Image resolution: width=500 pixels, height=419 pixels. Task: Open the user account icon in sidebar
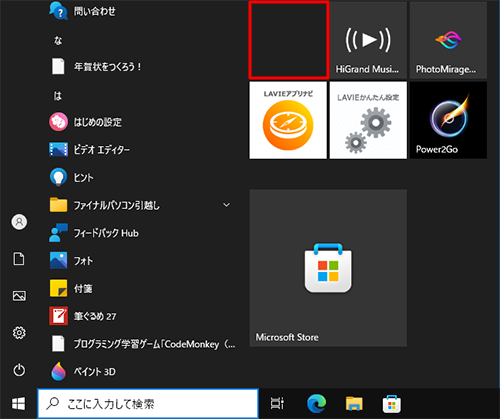[x=19, y=222]
